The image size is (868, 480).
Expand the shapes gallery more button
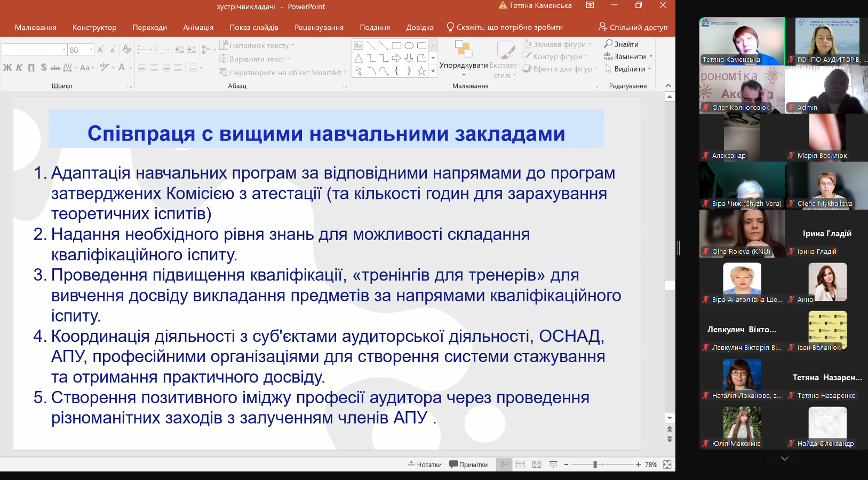[433, 71]
